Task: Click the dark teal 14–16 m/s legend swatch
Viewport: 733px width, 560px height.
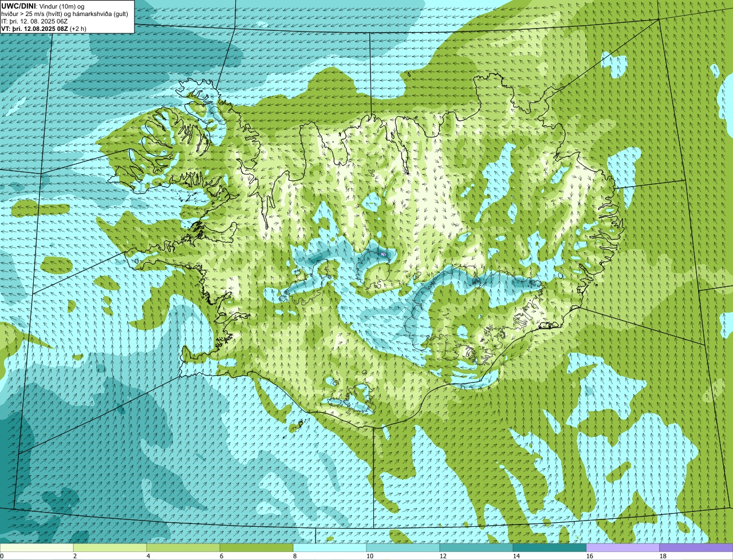Action: [x=550, y=547]
